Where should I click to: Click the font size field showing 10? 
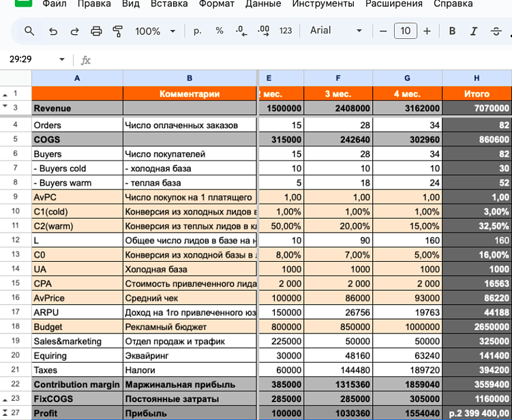[x=405, y=31]
